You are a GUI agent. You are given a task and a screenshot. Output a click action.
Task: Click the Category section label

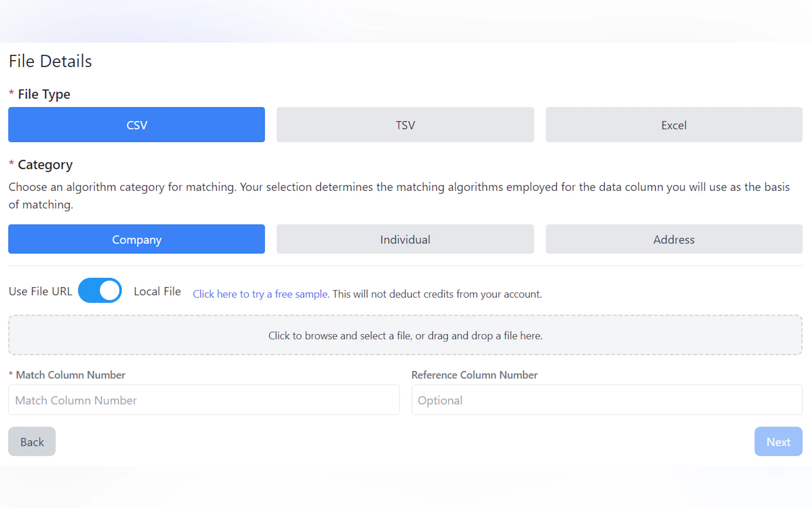pyautogui.click(x=45, y=165)
